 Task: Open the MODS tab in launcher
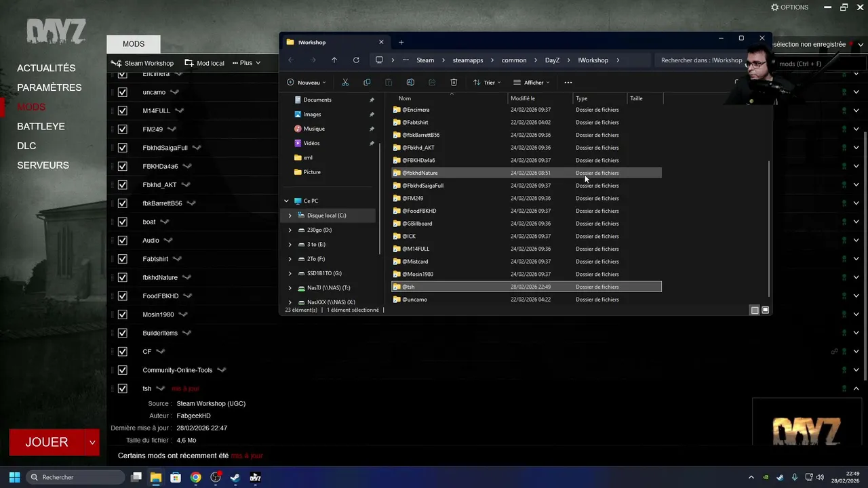(134, 44)
